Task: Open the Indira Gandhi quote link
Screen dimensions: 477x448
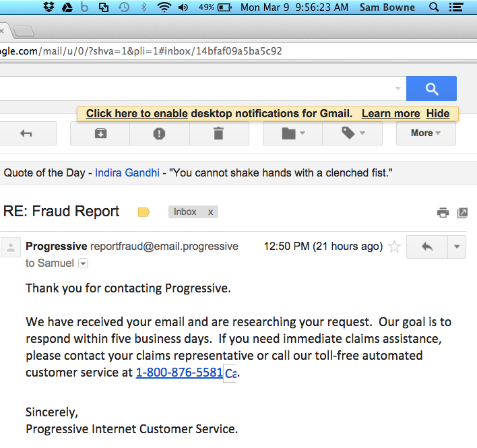Action: pos(127,173)
